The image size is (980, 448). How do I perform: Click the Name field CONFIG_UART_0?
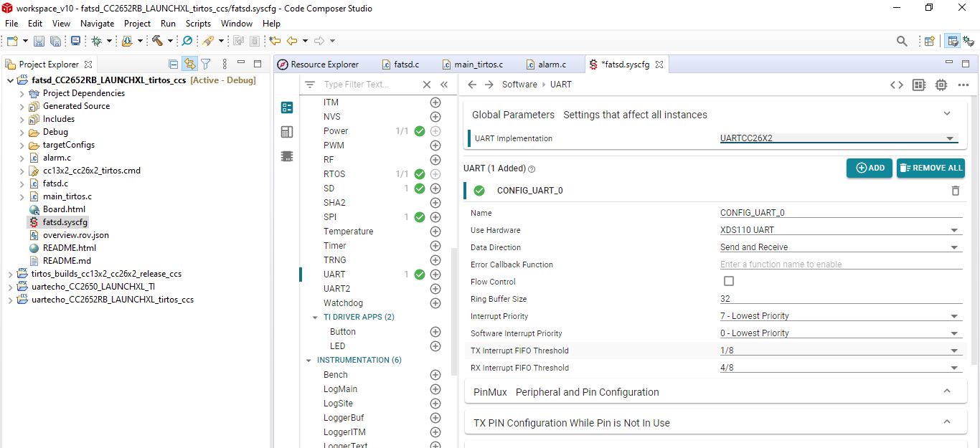point(841,213)
